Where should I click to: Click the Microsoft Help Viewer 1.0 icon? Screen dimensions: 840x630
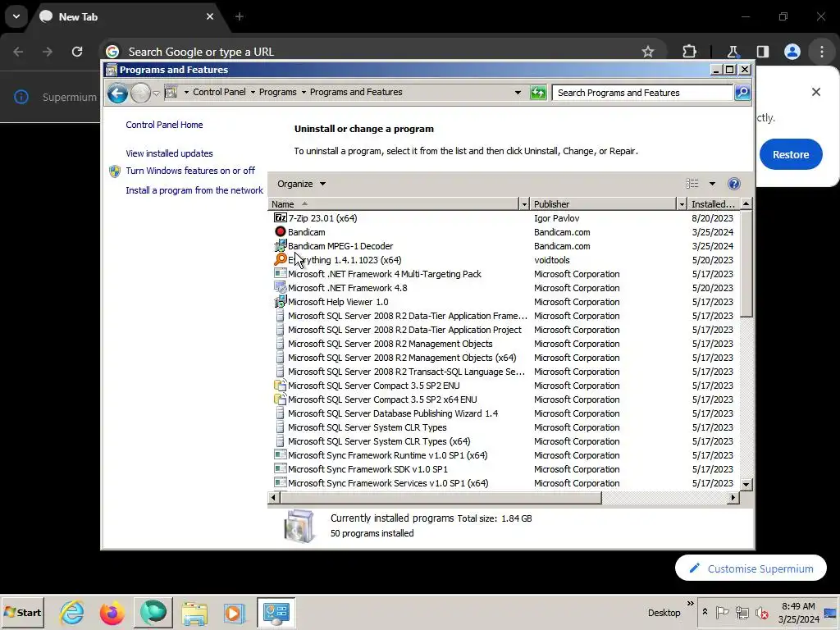pos(281,302)
